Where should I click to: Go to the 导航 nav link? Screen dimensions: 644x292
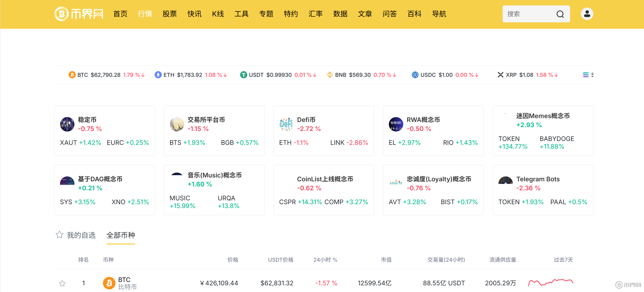click(x=439, y=14)
